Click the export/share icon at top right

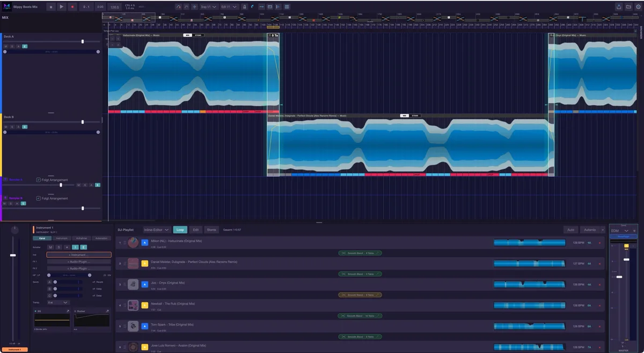coord(619,7)
